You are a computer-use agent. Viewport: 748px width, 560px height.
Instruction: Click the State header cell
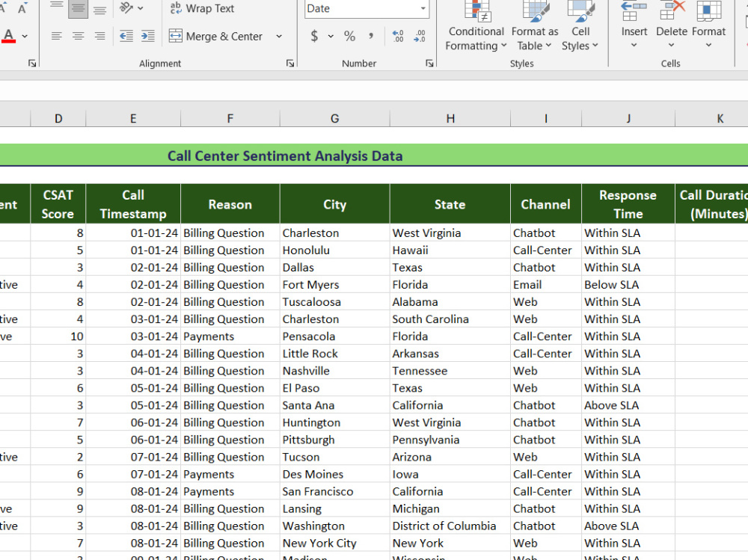pyautogui.click(x=450, y=204)
